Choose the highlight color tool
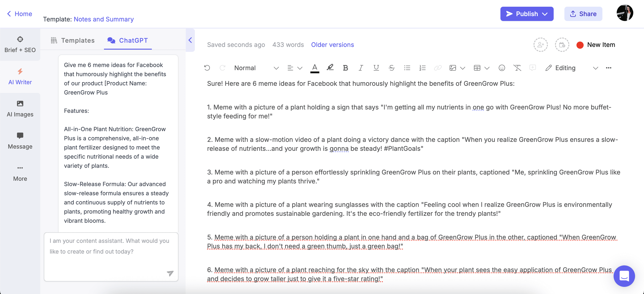Image resolution: width=644 pixels, height=294 pixels. [x=330, y=68]
